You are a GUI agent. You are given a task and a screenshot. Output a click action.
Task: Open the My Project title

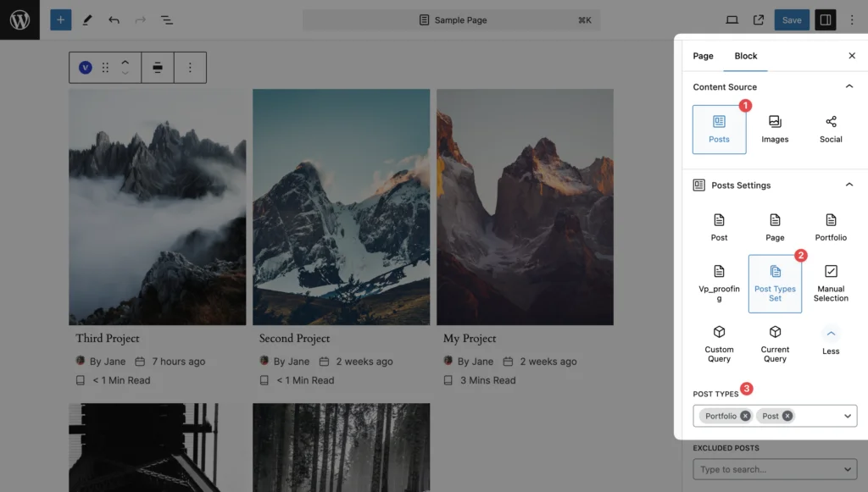470,339
